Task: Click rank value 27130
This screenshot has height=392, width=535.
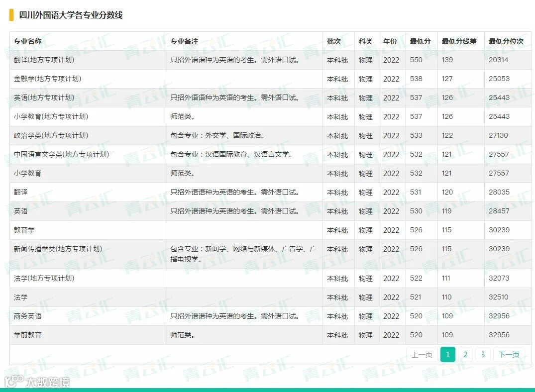Action: click(x=499, y=136)
